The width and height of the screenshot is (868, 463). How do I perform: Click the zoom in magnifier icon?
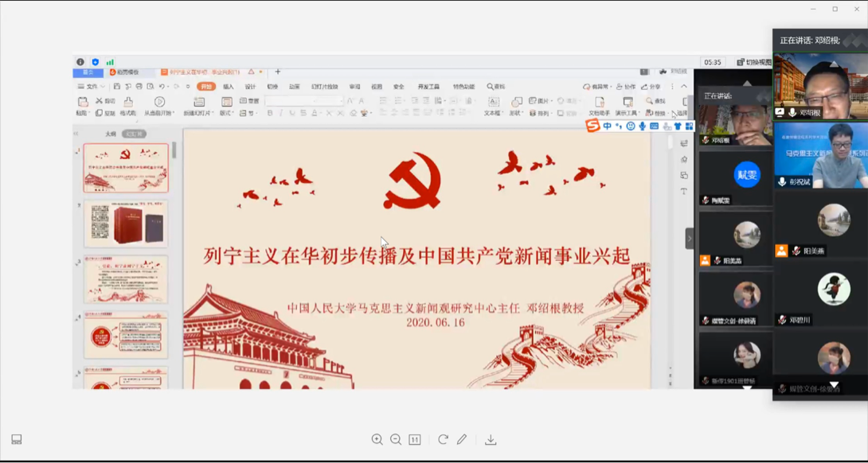pyautogui.click(x=377, y=440)
